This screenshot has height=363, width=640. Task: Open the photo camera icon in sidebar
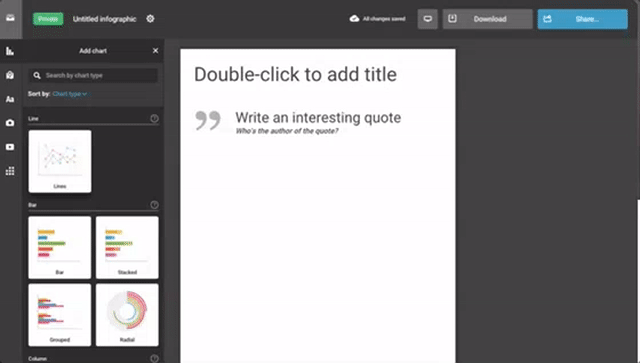10,123
